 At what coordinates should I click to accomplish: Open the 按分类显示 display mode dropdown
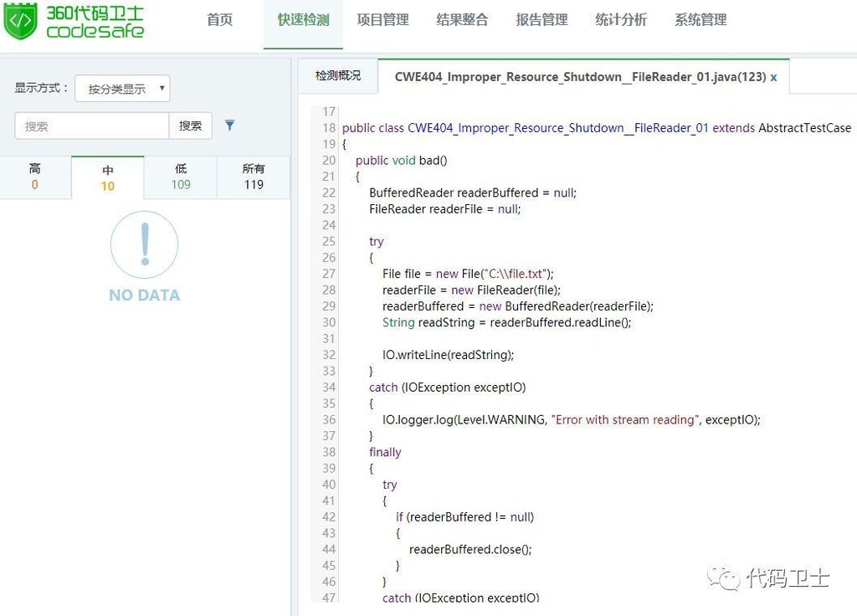coord(122,89)
